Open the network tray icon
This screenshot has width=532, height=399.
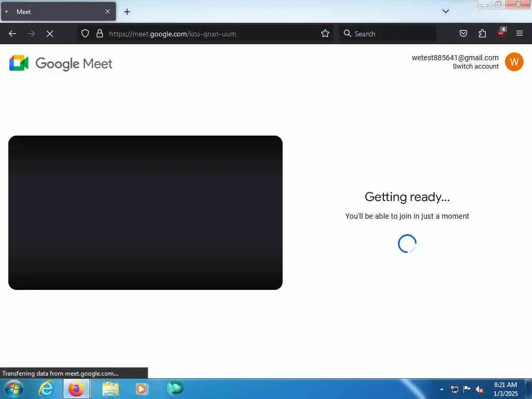[x=454, y=389]
